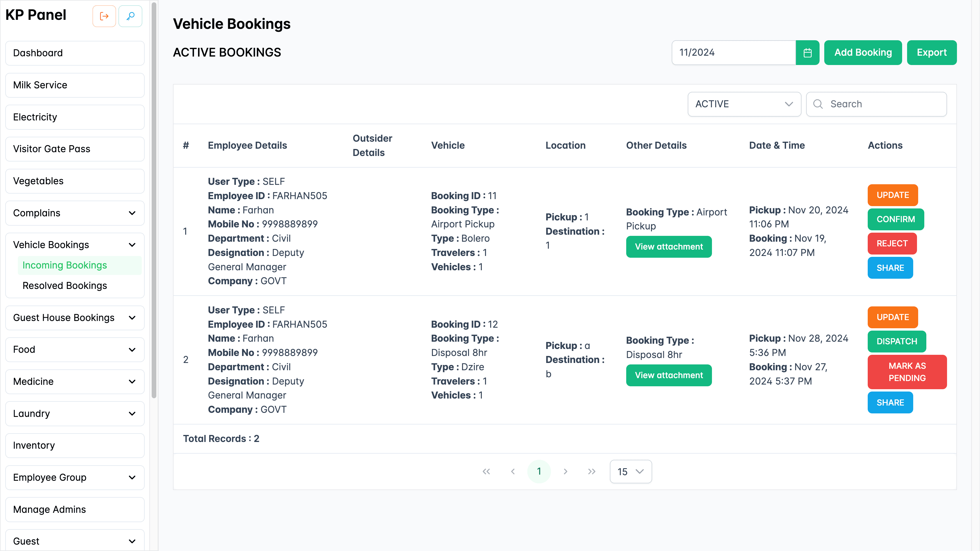Open Dashboard from sidebar

[75, 53]
